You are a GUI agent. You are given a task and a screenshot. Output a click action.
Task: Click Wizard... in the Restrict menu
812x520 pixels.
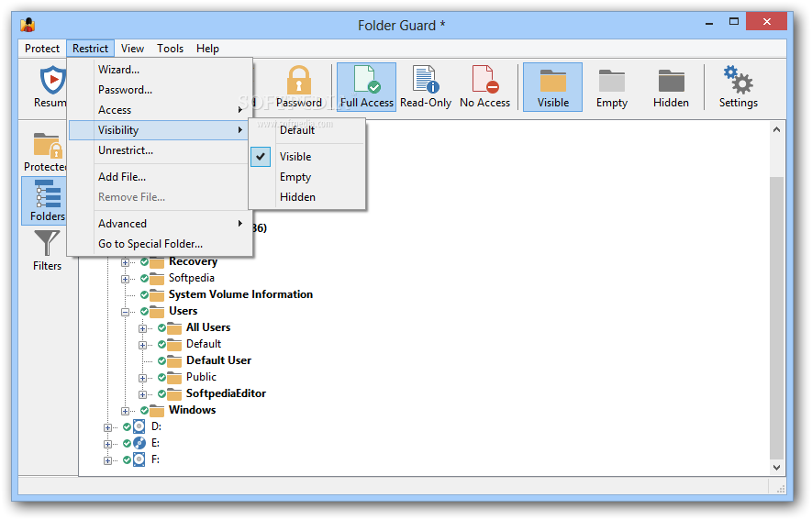click(119, 70)
